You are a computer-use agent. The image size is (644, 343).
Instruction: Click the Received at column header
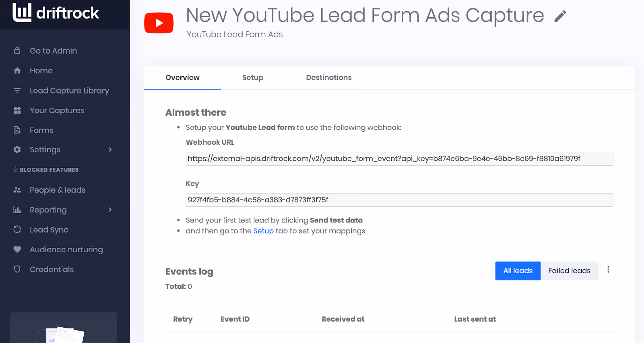point(343,319)
